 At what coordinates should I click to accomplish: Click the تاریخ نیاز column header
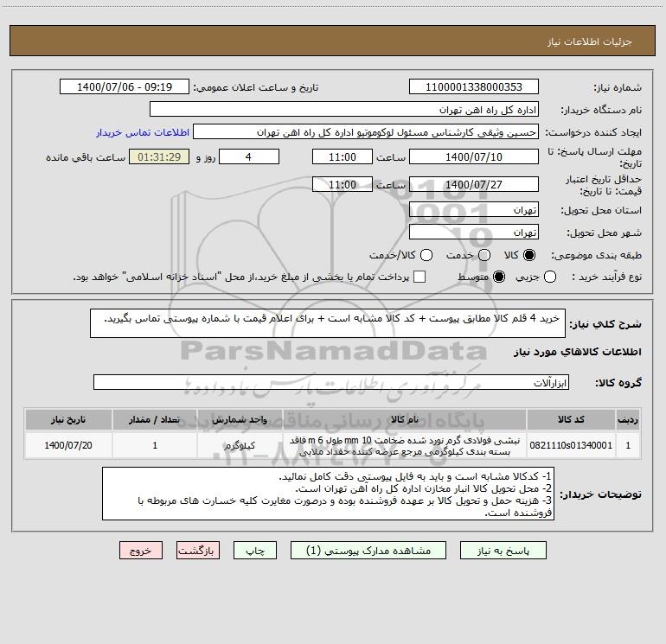68,419
